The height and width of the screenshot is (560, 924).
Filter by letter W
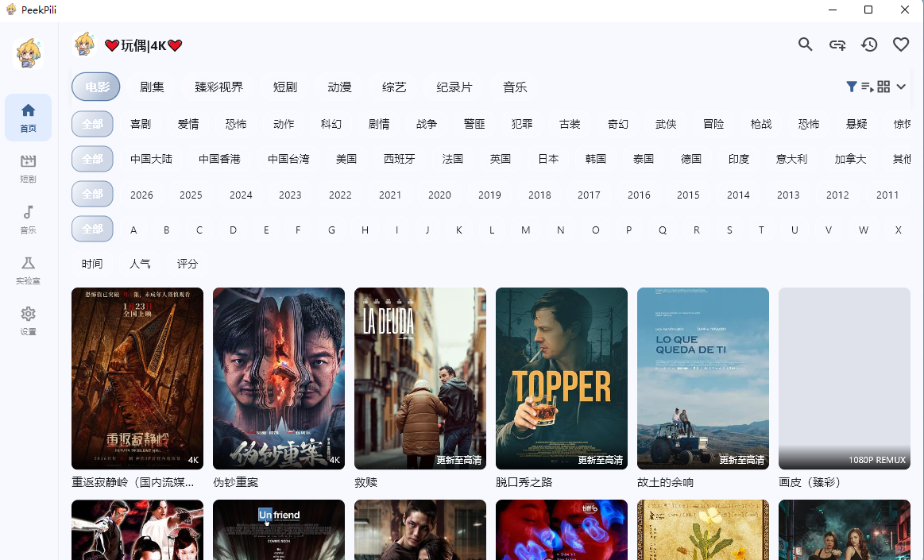click(x=864, y=230)
